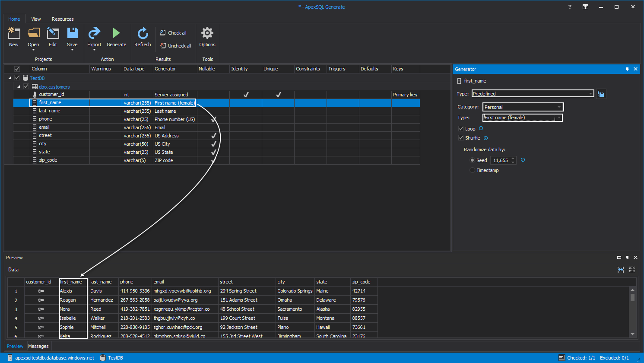Open the Open button dropdown arrow

pos(33,50)
